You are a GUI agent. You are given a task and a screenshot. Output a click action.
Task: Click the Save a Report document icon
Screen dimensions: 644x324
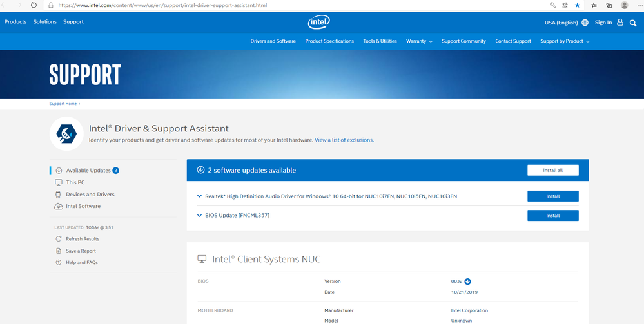point(59,251)
